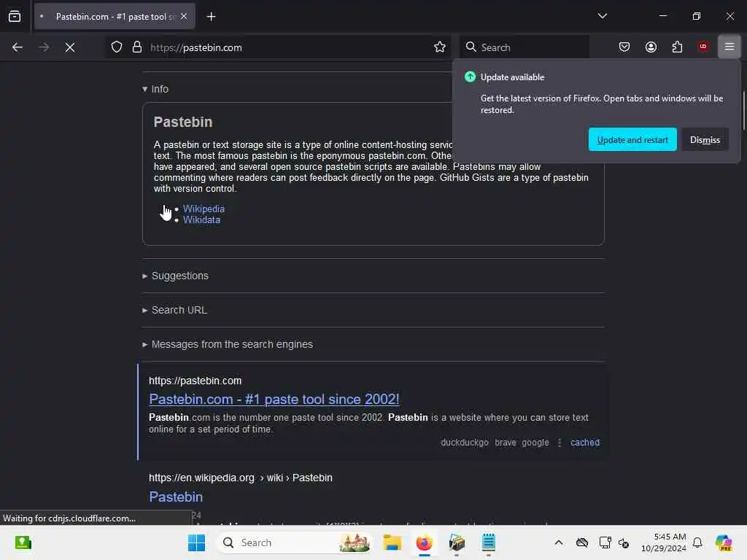Open the Windows Start menu
The image size is (747, 560).
(196, 542)
